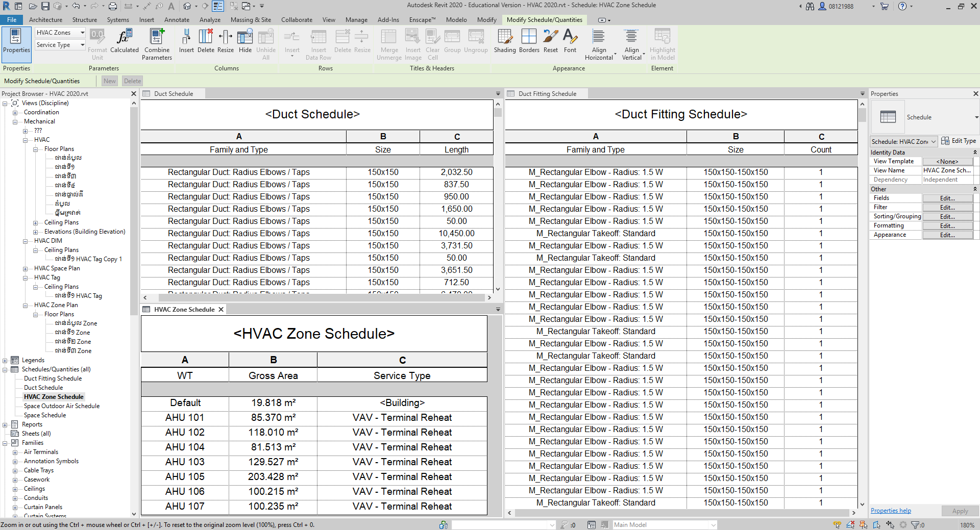The width and height of the screenshot is (980, 530).
Task: Click the View Template <None> button
Action: pos(947,162)
